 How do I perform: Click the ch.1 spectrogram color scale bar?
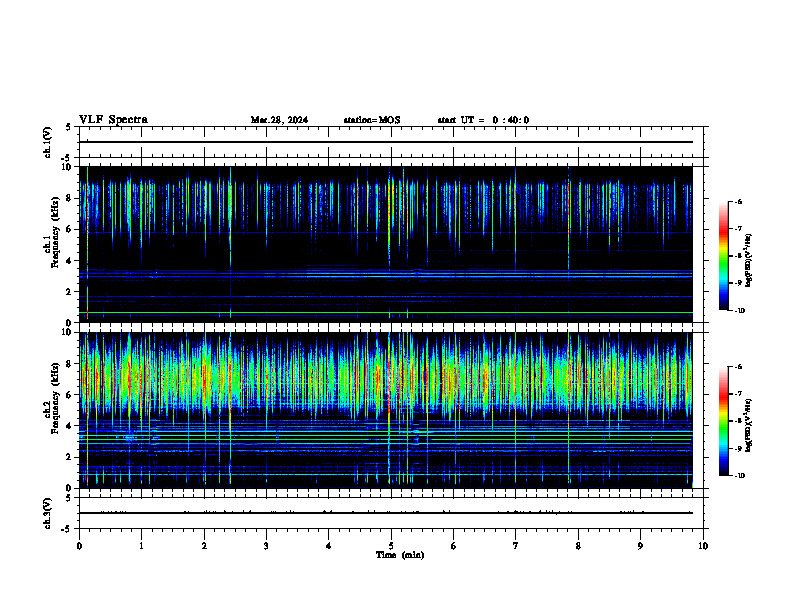point(723,256)
